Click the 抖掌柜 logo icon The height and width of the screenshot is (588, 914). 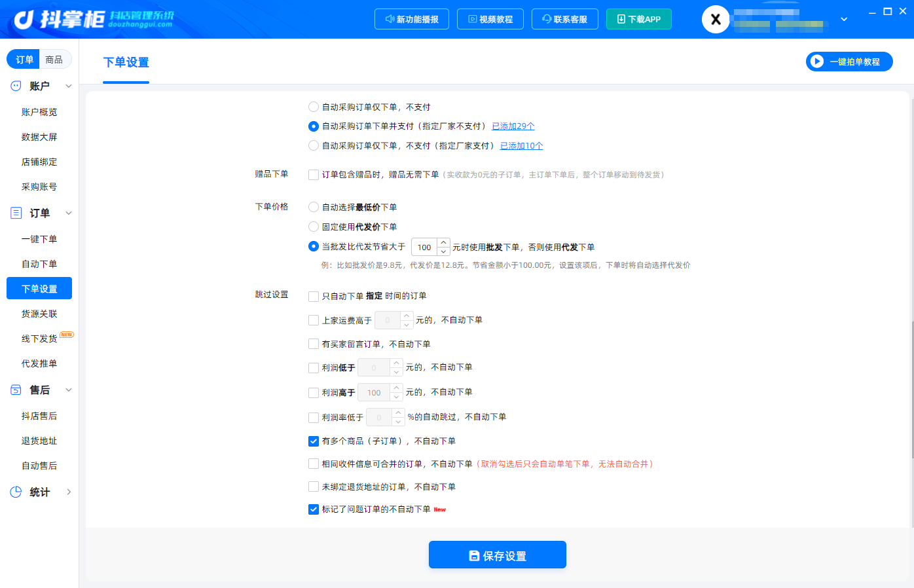click(24, 20)
